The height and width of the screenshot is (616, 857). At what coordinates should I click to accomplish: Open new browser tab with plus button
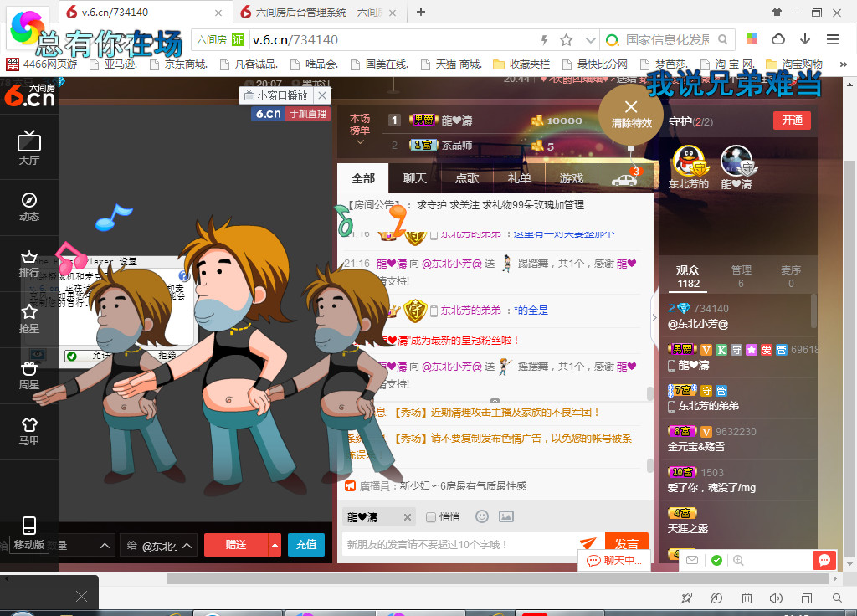pos(421,12)
